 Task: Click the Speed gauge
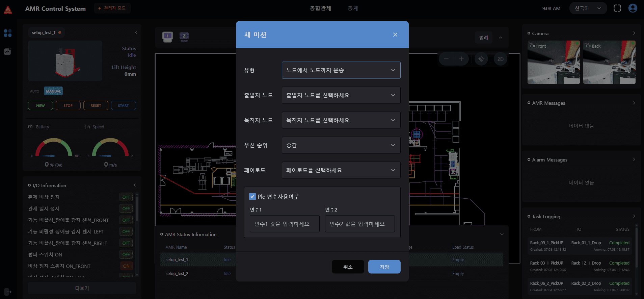tap(110, 148)
